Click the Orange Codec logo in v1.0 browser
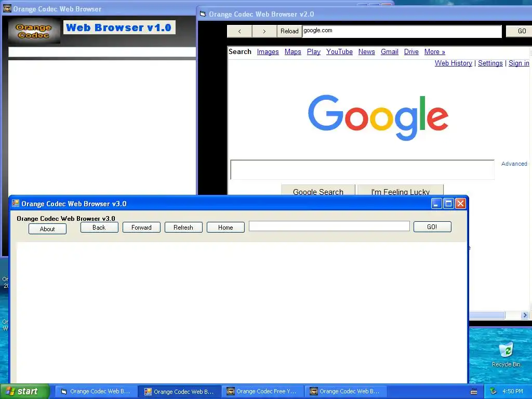The image size is (532, 399). (x=34, y=31)
